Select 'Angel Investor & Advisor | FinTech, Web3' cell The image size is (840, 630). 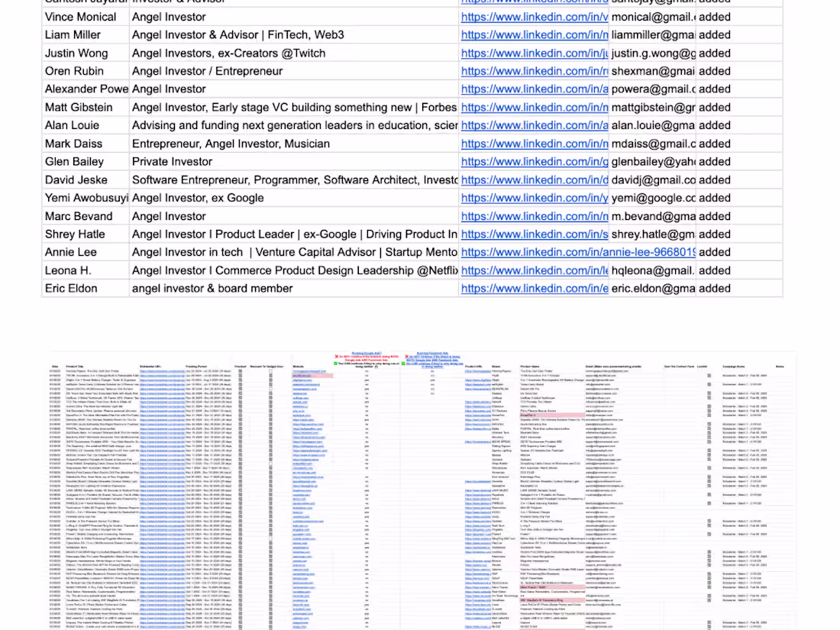[294, 35]
